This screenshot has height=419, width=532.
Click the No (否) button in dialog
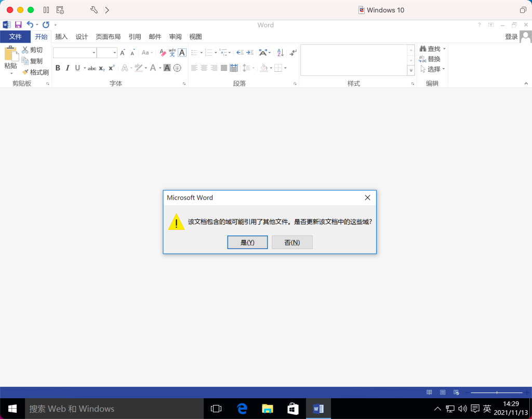point(292,242)
